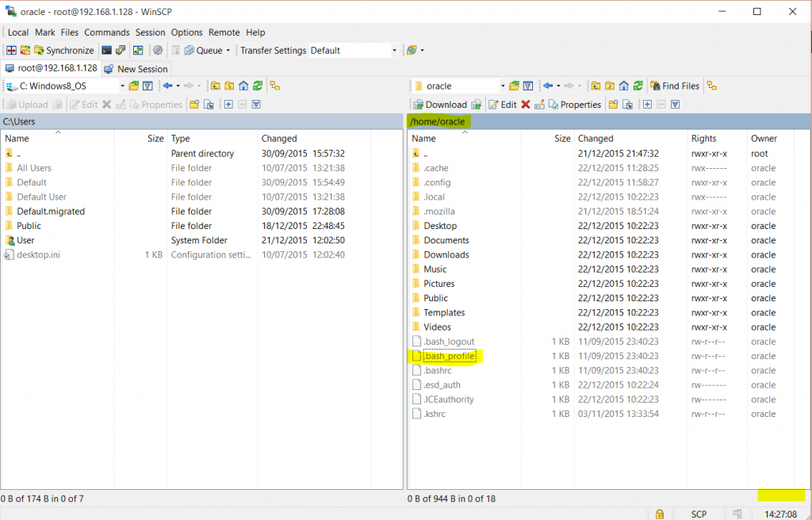This screenshot has height=520, width=812.
Task: Go to remote home directory icon
Action: [x=623, y=86]
